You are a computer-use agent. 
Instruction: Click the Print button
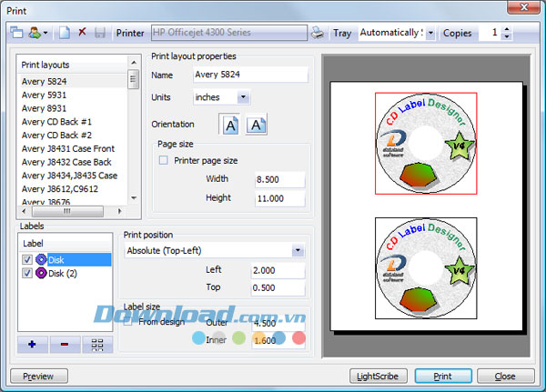click(x=443, y=377)
